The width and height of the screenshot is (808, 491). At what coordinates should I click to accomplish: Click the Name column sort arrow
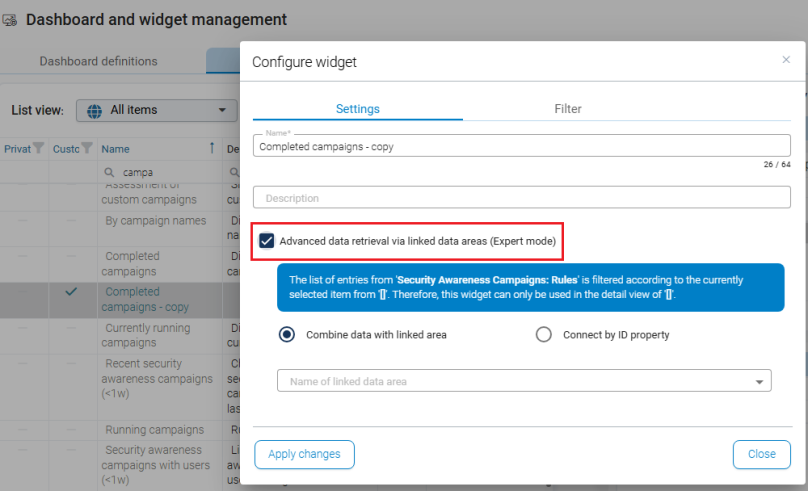211,149
